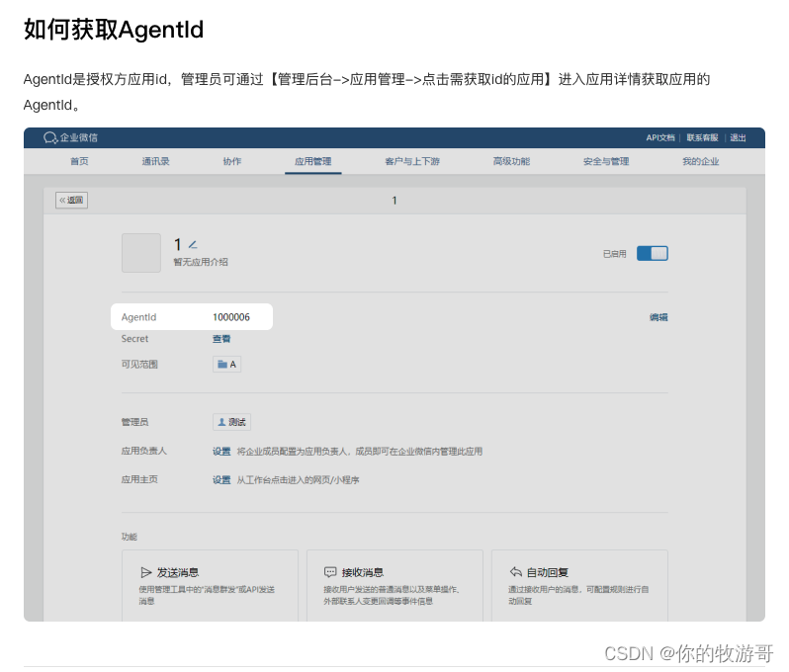Screen dimensions: 789x672
Task: Click the 可见范围 label
Action: click(x=139, y=365)
